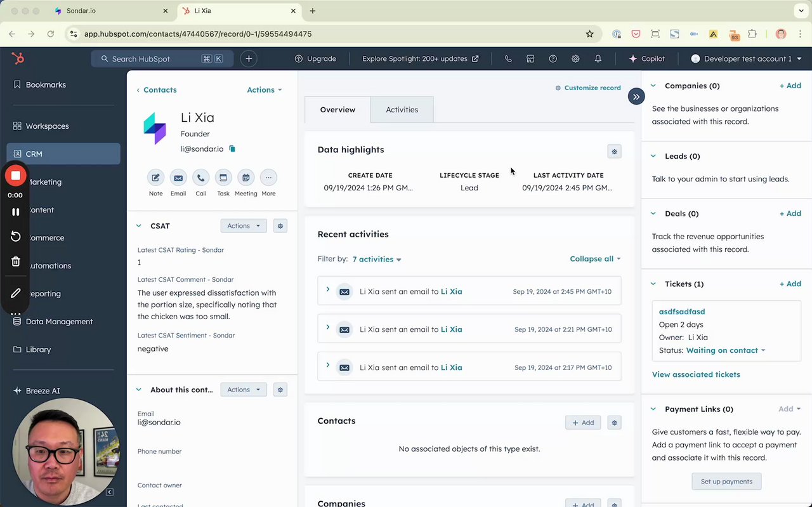Collapse the right sidebar with double-chevron button

tap(636, 96)
